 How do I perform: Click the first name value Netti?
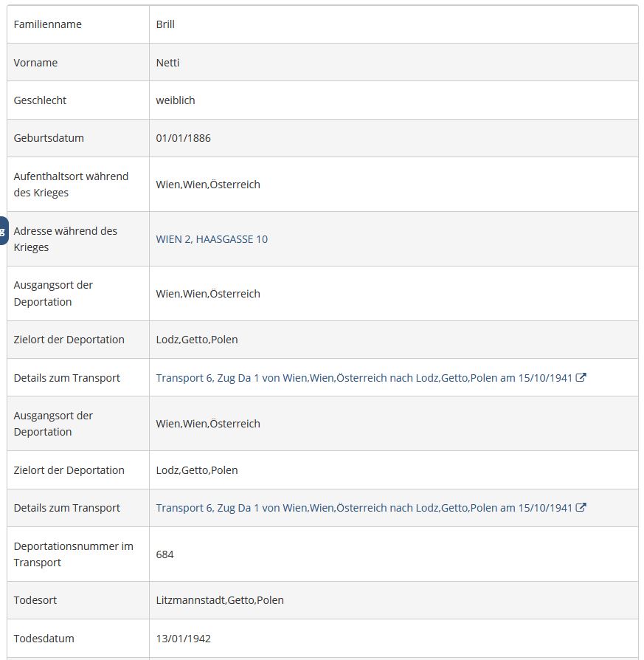click(x=167, y=63)
